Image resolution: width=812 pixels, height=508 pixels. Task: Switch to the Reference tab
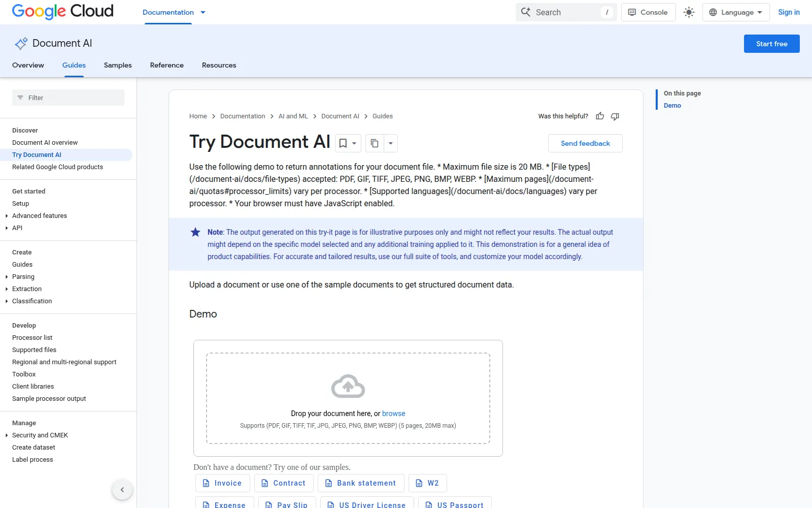click(167, 65)
